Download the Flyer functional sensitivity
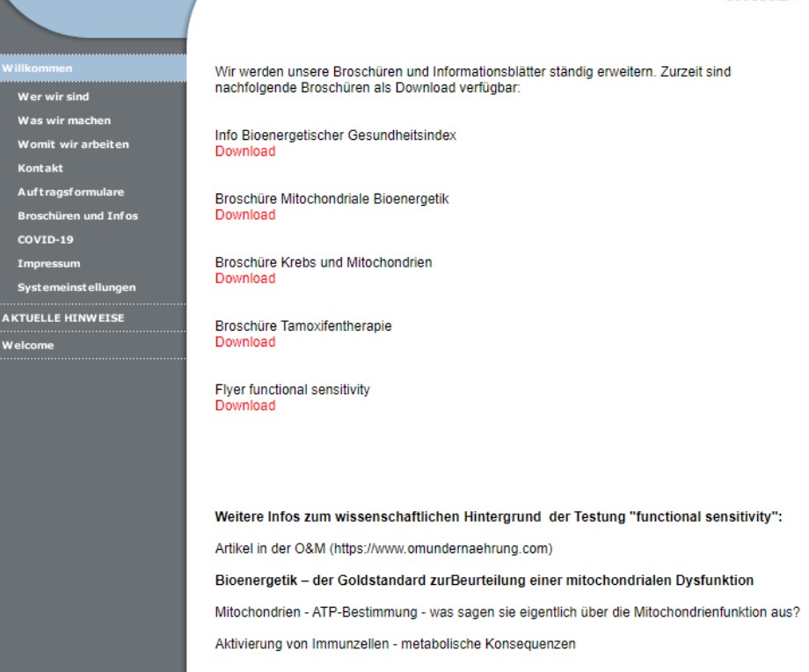809x672 pixels. click(x=244, y=405)
